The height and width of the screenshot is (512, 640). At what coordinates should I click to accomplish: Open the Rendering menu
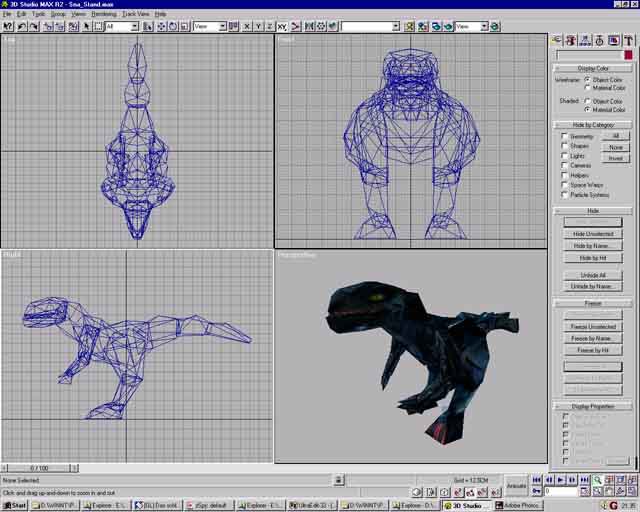coord(105,14)
